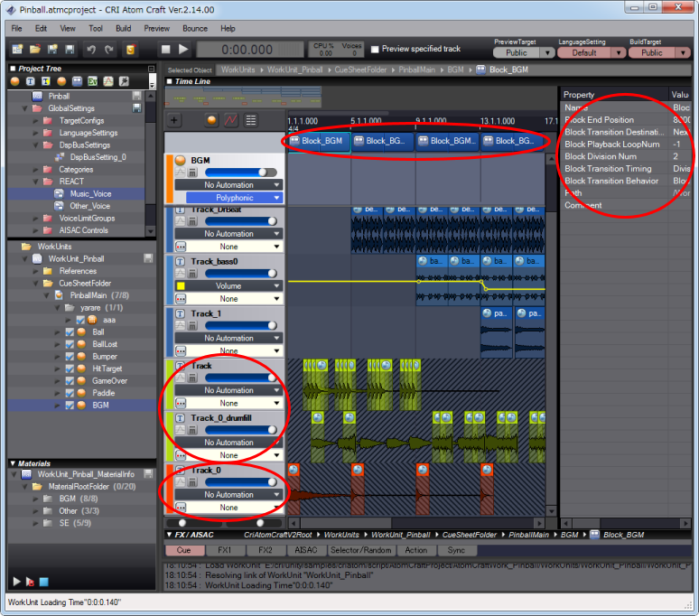
Task: Click the Undo arrow icon
Action: tap(90, 49)
